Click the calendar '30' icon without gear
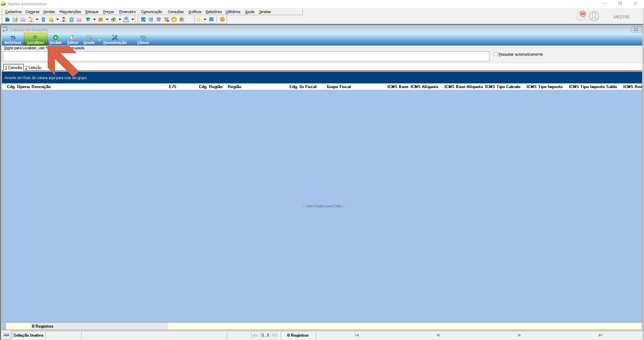 click(159, 19)
